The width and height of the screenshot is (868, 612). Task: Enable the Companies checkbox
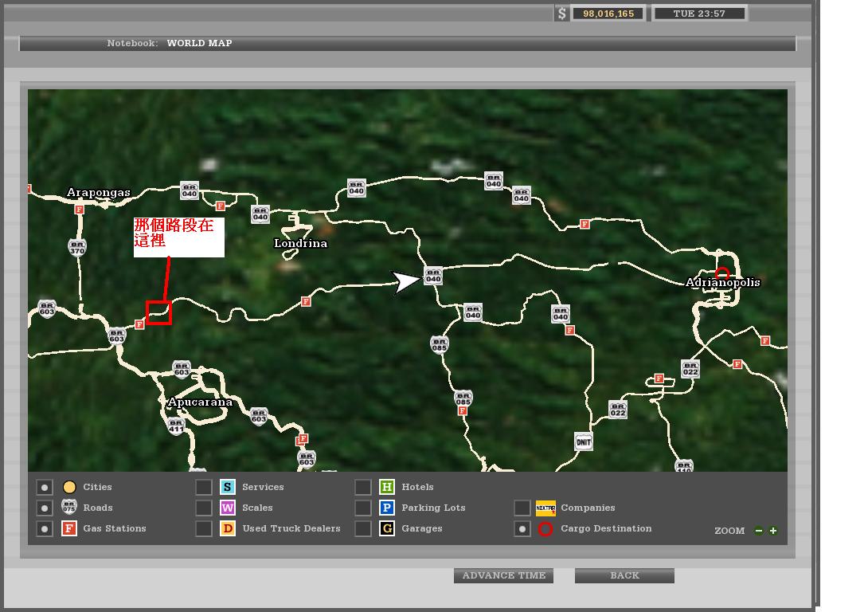[x=522, y=508]
